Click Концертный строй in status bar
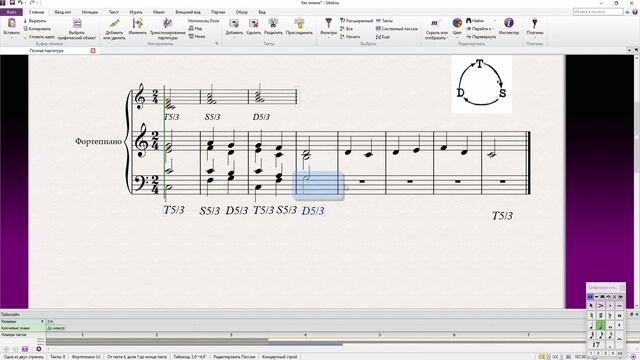This screenshot has height=360, width=640. pyautogui.click(x=280, y=357)
